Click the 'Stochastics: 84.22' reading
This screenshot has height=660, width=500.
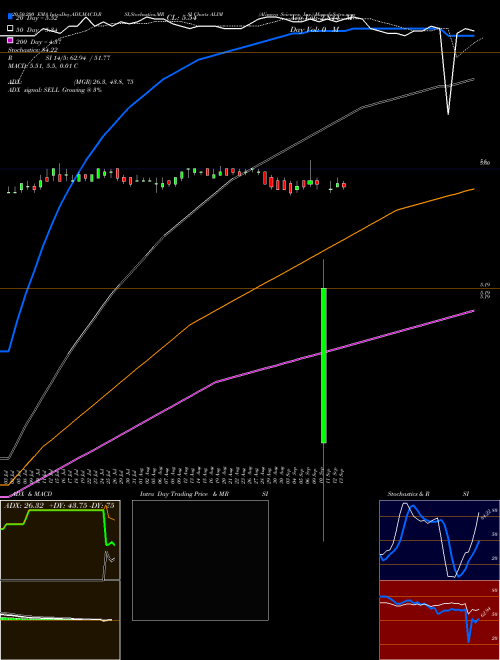click(33, 50)
